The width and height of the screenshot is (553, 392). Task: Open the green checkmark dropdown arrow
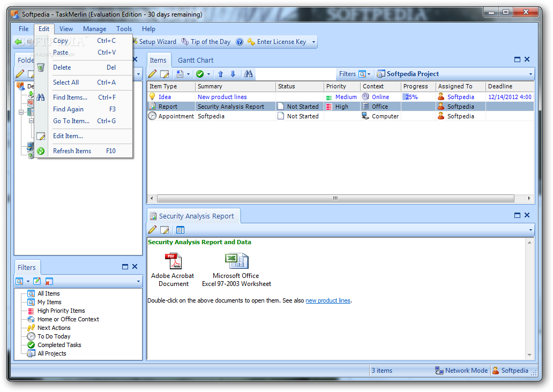pos(208,74)
